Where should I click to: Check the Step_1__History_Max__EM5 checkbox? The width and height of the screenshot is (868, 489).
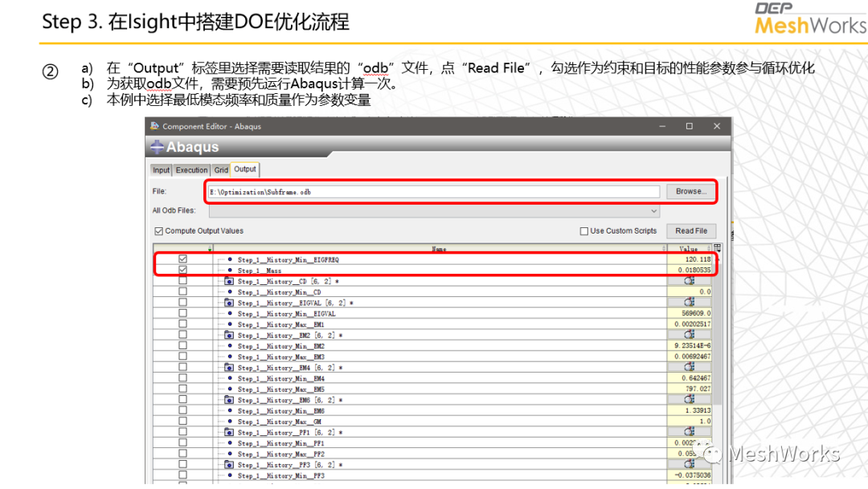click(x=182, y=389)
